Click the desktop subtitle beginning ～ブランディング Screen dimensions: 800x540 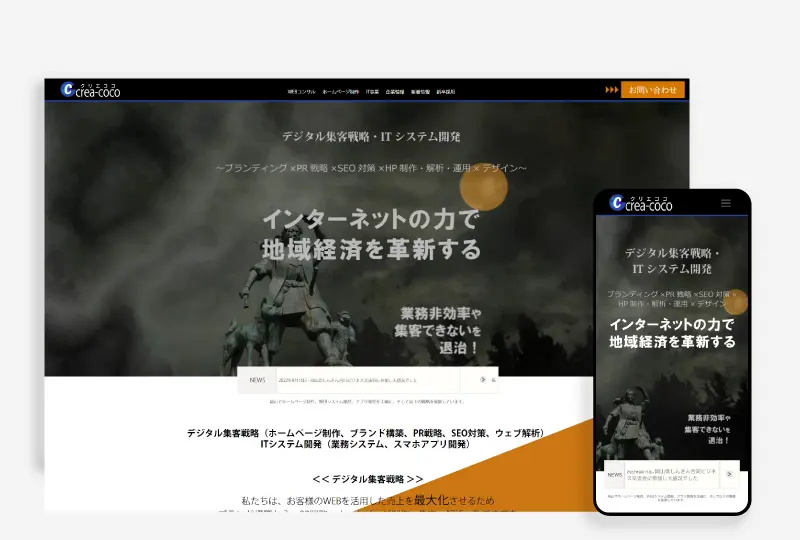coord(371,168)
